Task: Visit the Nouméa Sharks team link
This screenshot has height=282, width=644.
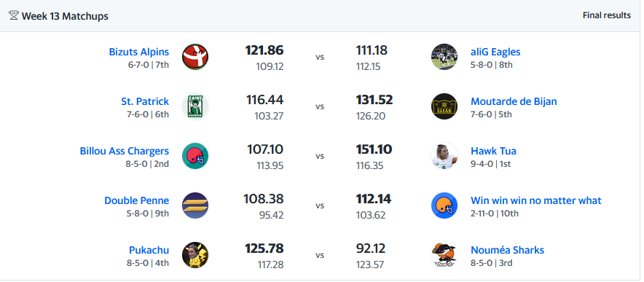Action: [x=507, y=250]
